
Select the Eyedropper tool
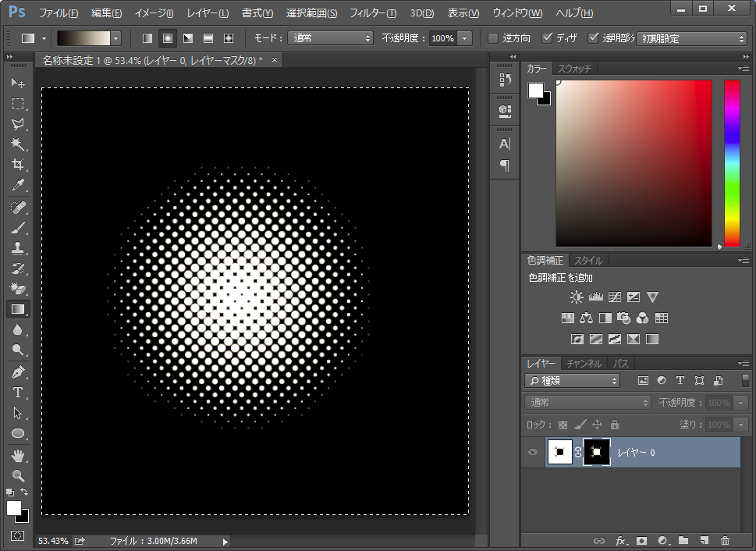17,186
